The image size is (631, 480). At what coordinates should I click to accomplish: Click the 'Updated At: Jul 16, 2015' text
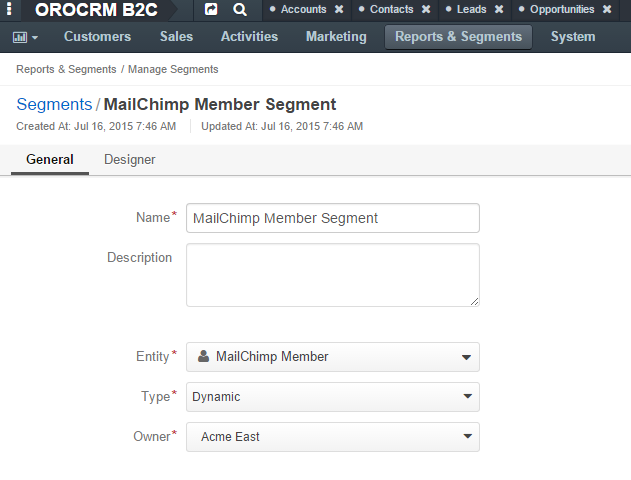282,126
